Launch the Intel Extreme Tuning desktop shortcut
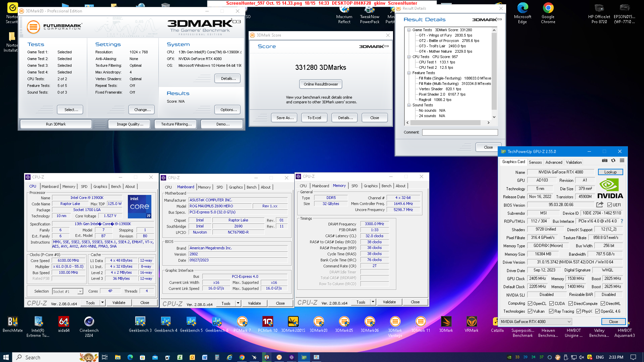 point(38,327)
